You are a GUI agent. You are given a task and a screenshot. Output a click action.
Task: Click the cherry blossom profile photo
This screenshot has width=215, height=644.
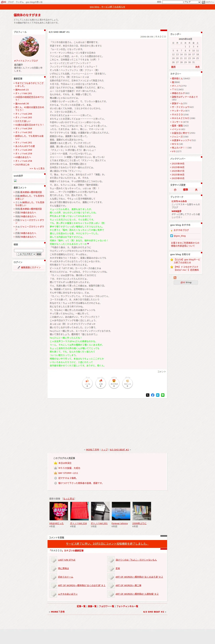coord(29,46)
